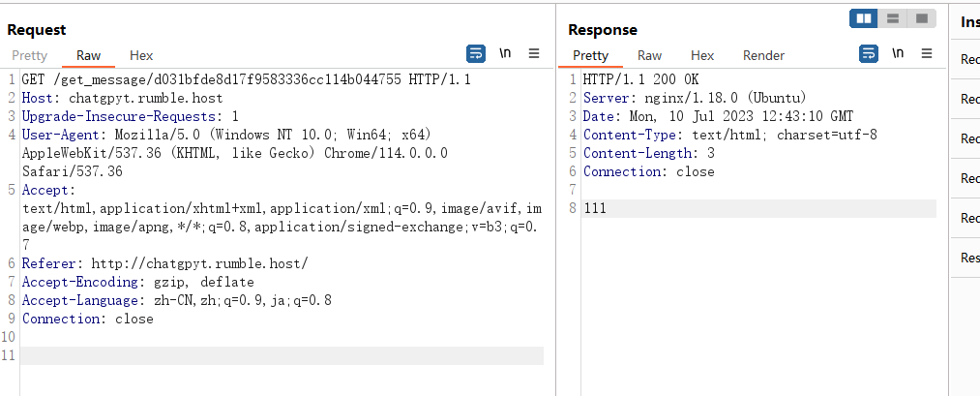
Task: Switch Request view to Pretty tab
Action: coord(29,56)
